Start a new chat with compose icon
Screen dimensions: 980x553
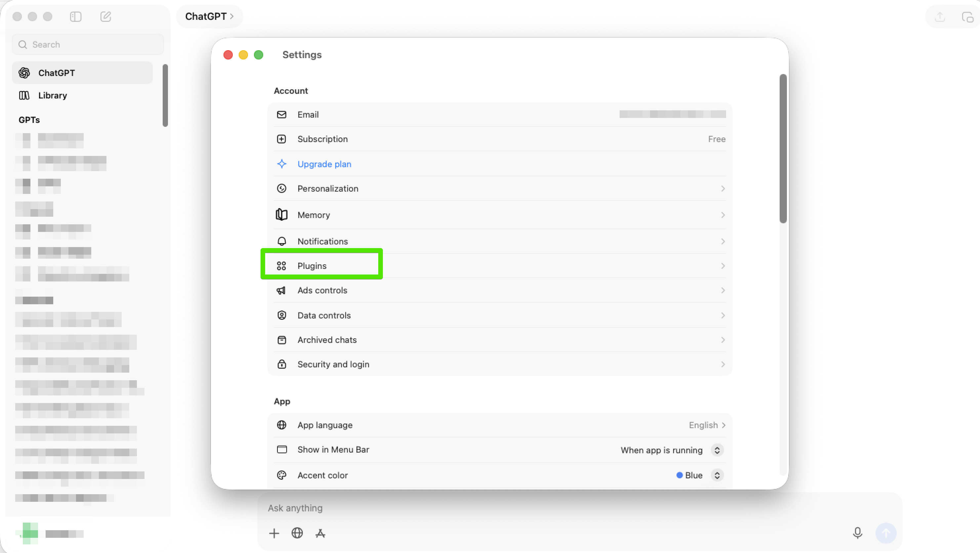(x=106, y=16)
